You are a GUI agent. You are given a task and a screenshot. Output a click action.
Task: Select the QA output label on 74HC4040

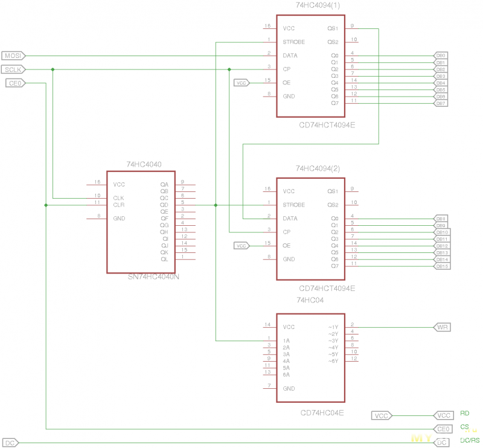[x=164, y=185]
